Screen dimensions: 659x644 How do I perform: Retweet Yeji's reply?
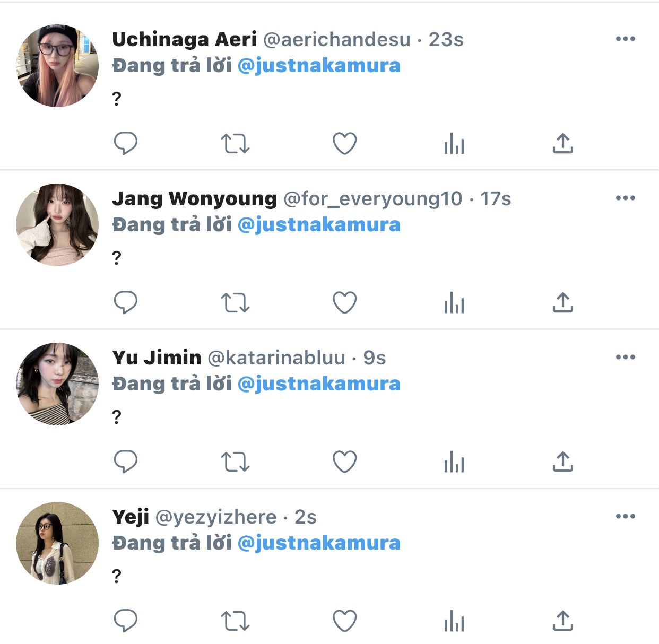(235, 621)
